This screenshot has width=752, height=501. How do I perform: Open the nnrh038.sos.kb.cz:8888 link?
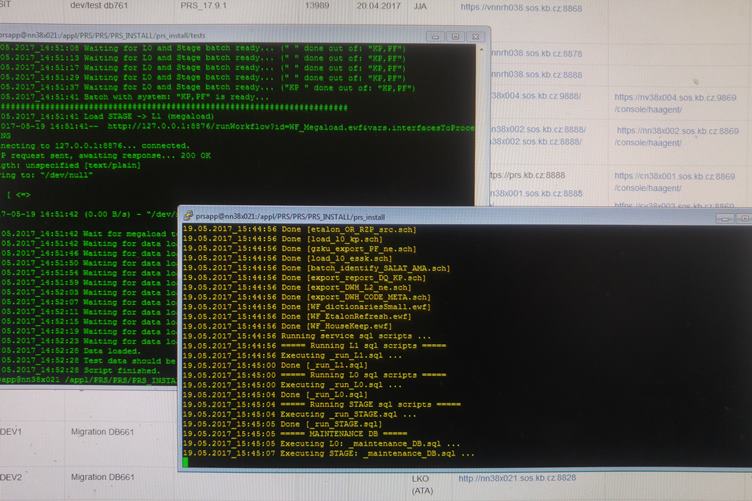pyautogui.click(x=537, y=74)
